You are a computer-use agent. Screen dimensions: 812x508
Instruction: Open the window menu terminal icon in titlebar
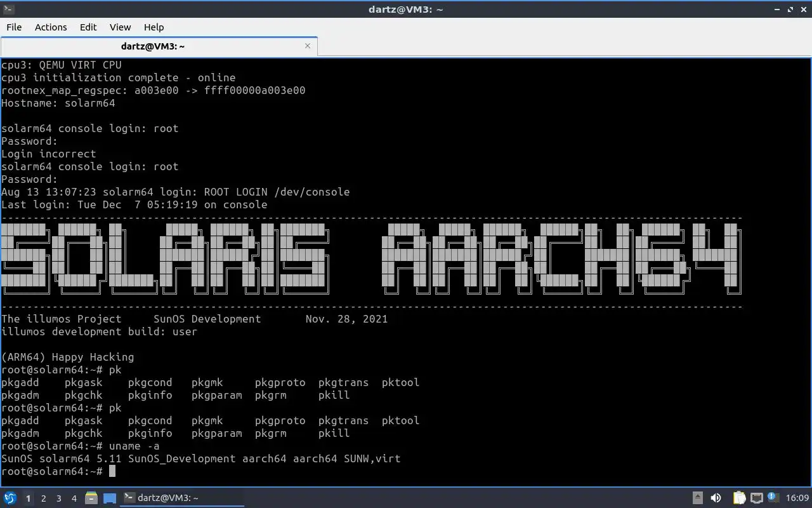point(8,9)
